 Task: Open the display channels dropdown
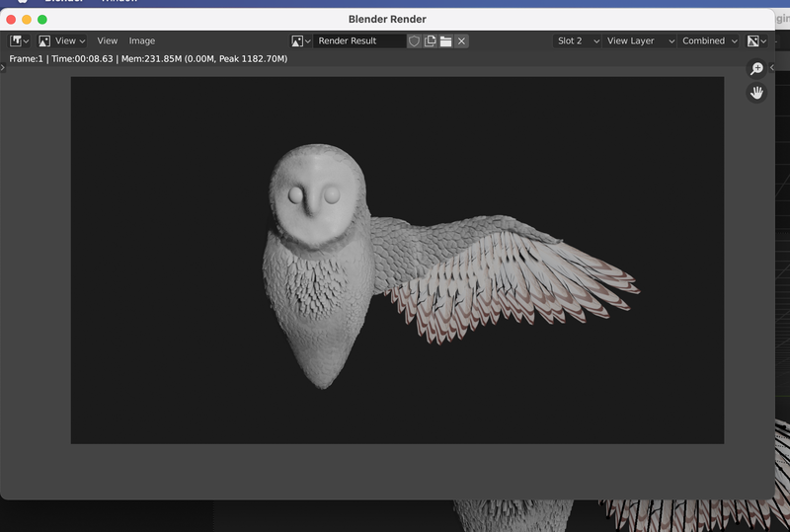[756, 40]
